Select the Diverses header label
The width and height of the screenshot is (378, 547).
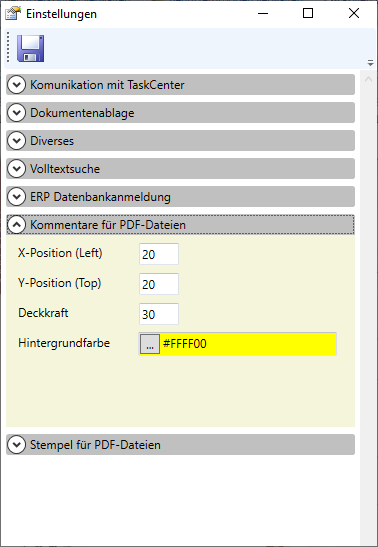(52, 141)
